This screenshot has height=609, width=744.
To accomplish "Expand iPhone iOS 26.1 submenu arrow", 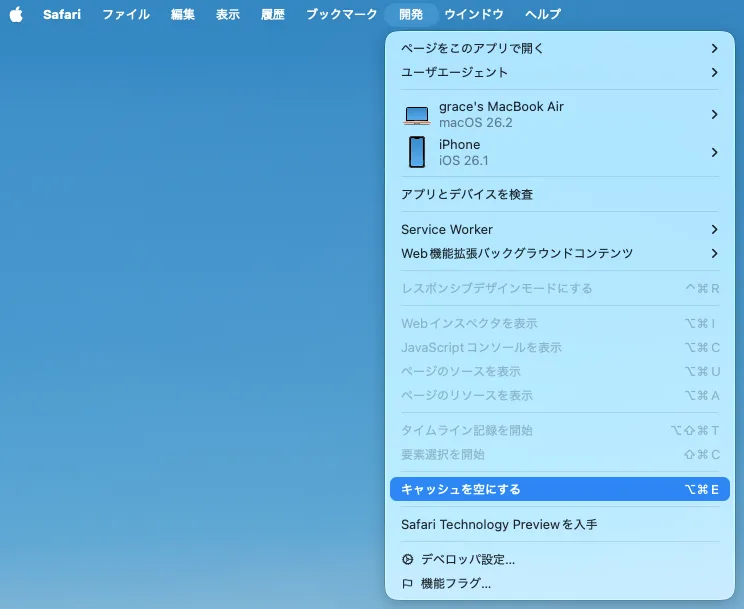I will pos(715,152).
